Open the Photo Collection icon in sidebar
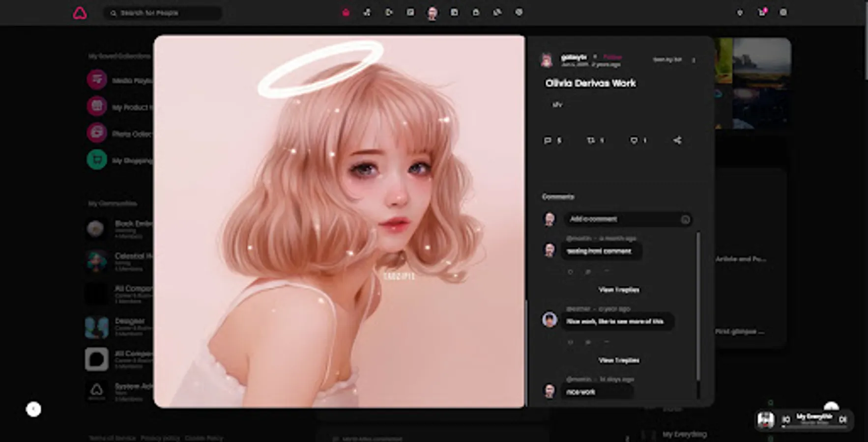This screenshot has height=442, width=868. pos(97,133)
